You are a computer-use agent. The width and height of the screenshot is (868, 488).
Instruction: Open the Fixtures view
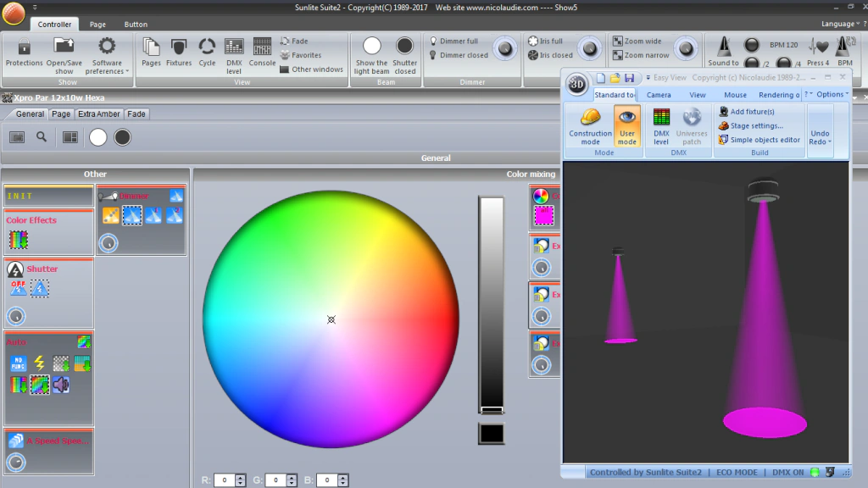179,52
